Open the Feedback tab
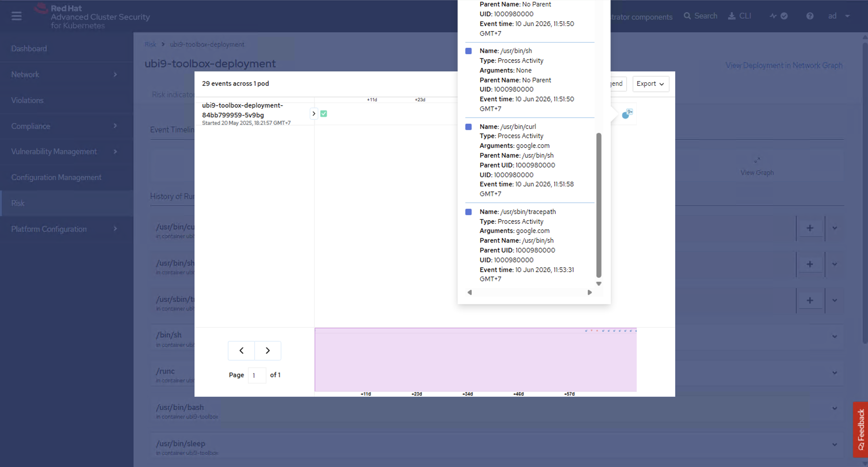 (x=861, y=429)
